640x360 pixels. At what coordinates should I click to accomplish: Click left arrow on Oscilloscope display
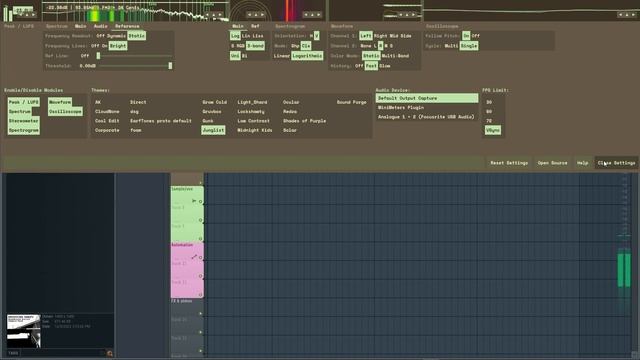coord(621,15)
